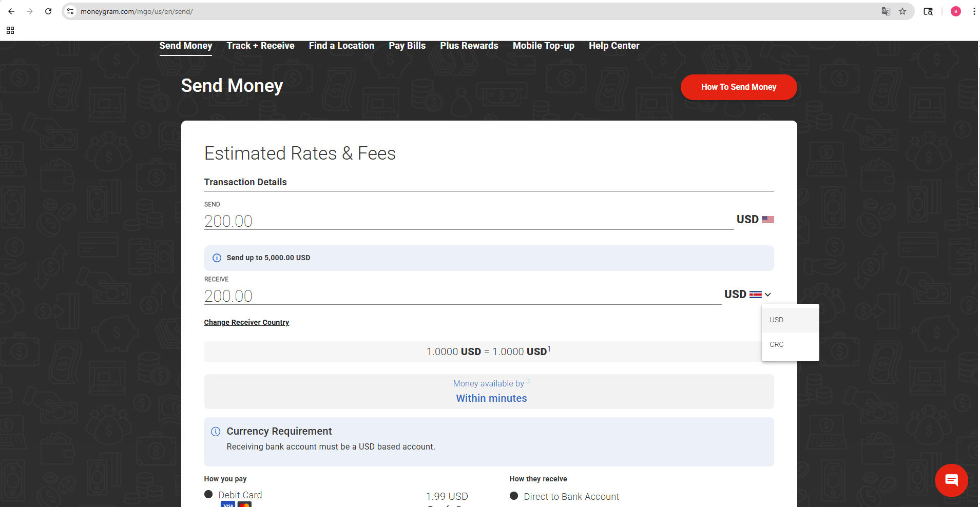
Task: Choose CRC from the currency list
Action: click(x=777, y=344)
